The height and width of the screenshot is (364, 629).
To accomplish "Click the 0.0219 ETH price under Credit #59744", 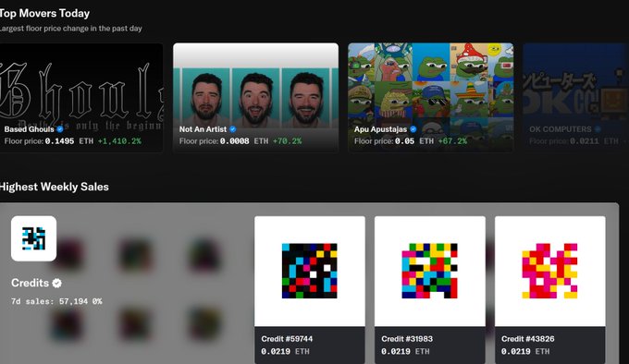I will [x=285, y=351].
